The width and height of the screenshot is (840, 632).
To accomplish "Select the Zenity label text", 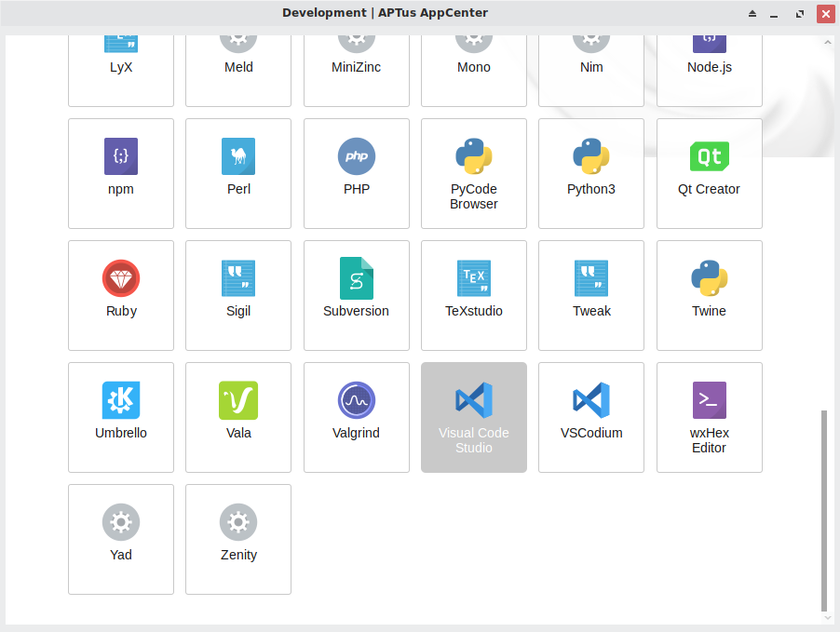I will coord(238,556).
